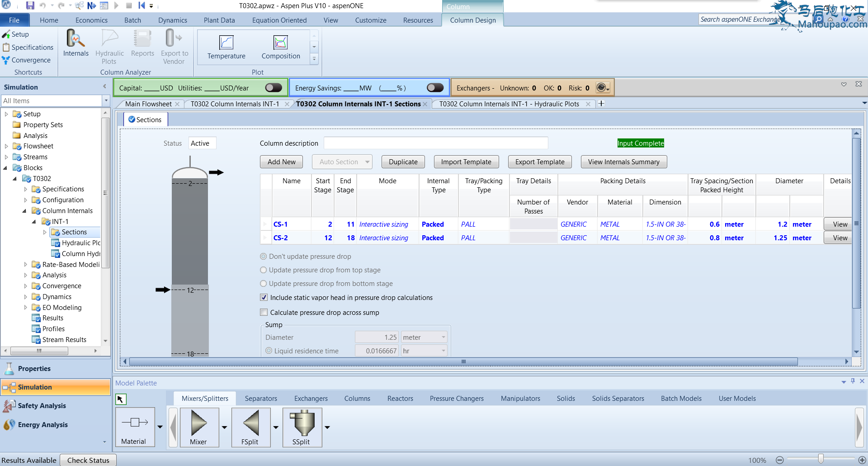This screenshot has width=868, height=466.
Task: Check Calculate pressure drop across sump
Action: tap(264, 313)
